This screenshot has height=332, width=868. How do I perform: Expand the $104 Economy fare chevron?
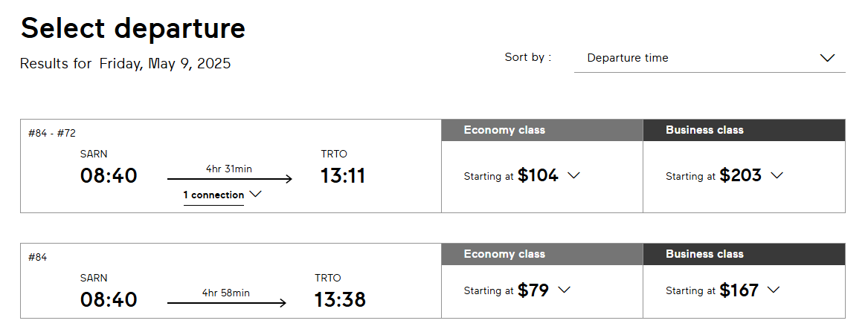[x=573, y=176]
